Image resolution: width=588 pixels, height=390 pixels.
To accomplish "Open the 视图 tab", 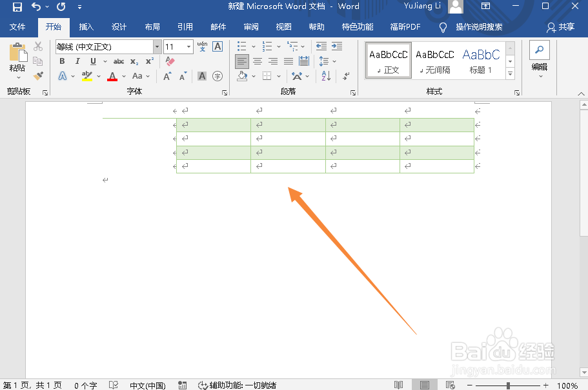I will point(283,27).
